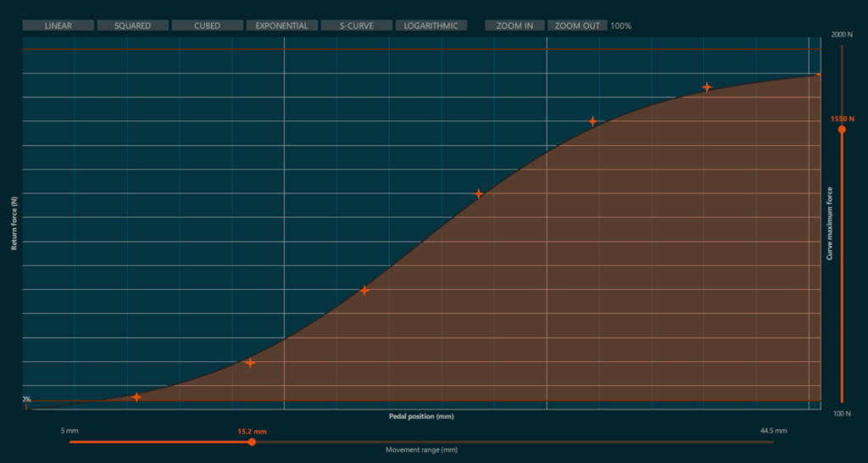
Task: Click the sixth control point near the curve's top
Action: [707, 86]
